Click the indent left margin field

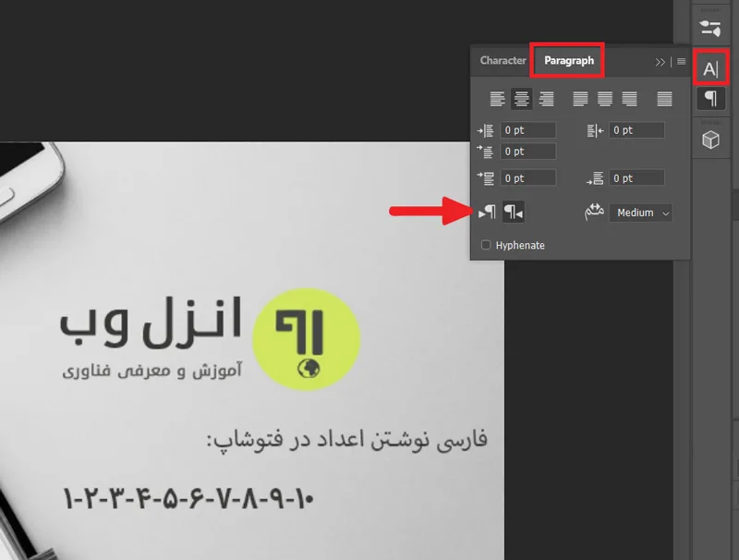[x=527, y=130]
